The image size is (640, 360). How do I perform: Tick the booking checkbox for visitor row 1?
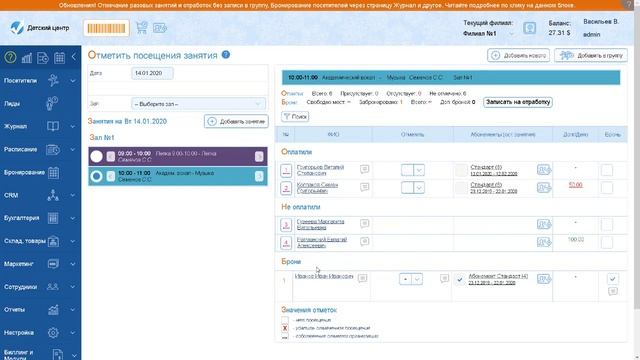point(607,170)
